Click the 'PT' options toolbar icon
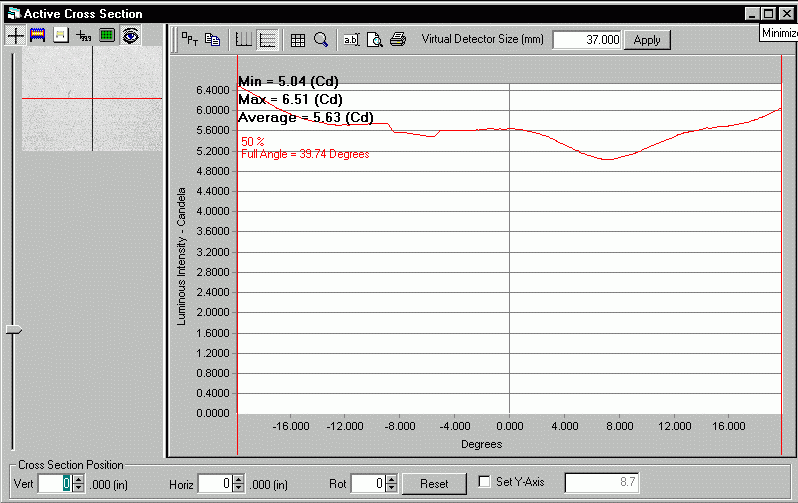Viewport: 798px width, 503px height. [189, 39]
